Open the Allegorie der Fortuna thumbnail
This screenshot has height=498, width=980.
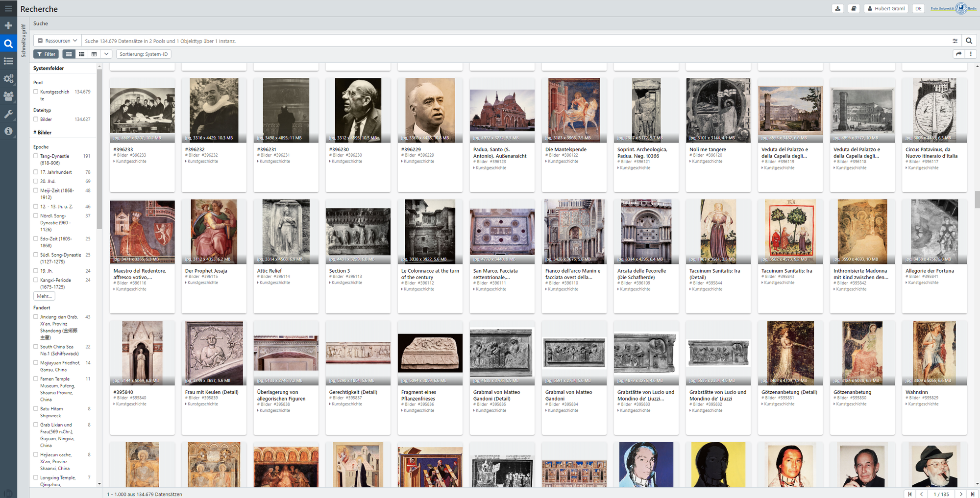point(934,231)
